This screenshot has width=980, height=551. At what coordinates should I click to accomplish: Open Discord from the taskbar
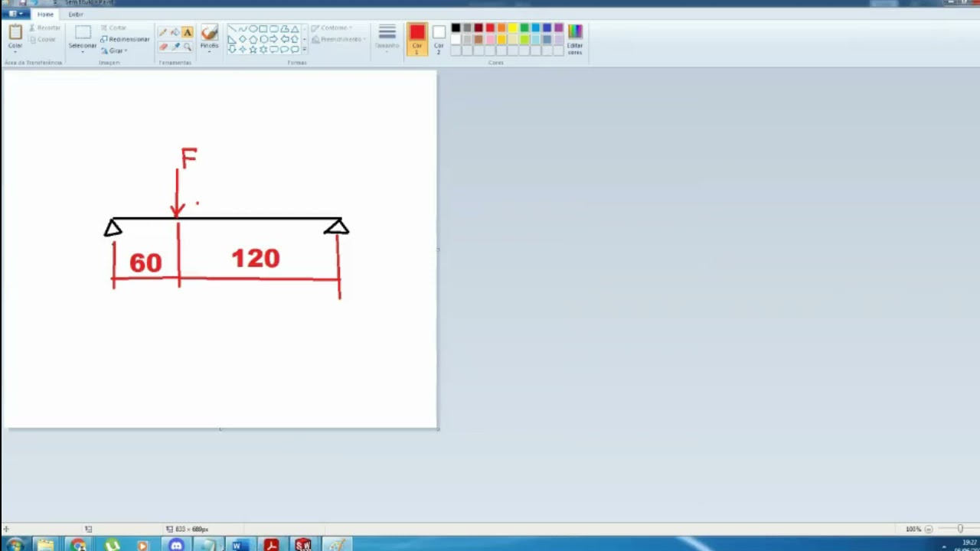pyautogui.click(x=176, y=545)
